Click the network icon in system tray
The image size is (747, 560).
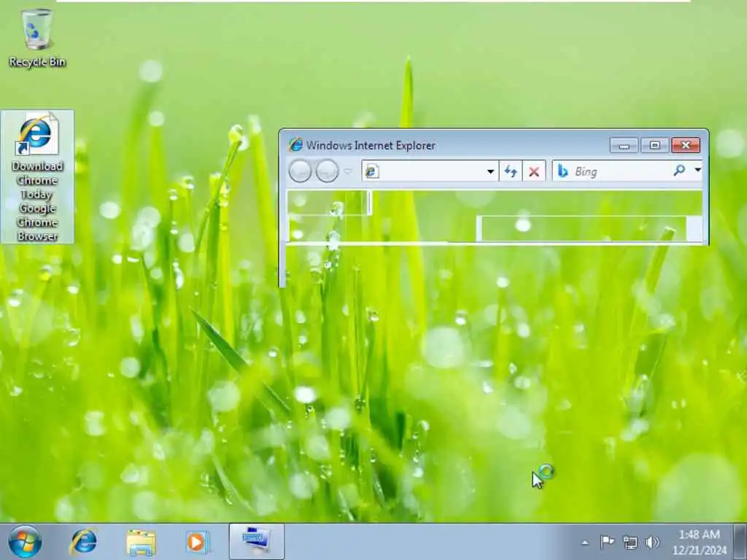tap(630, 542)
